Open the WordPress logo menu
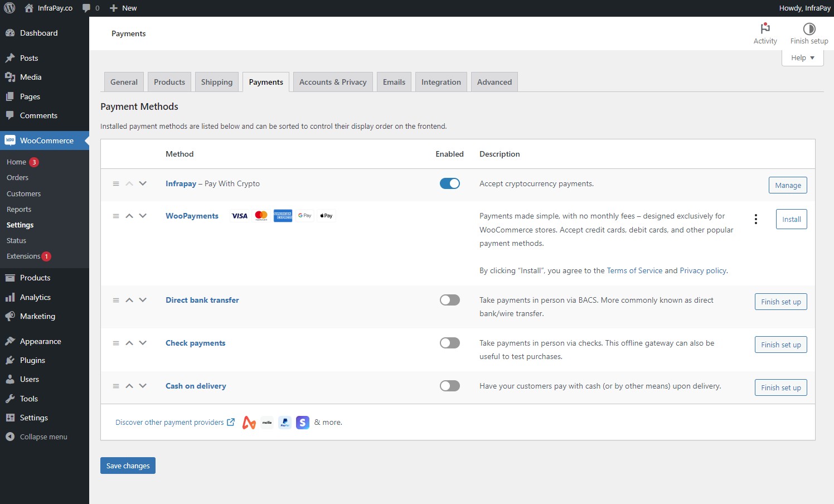This screenshot has height=504, width=834. coord(9,8)
